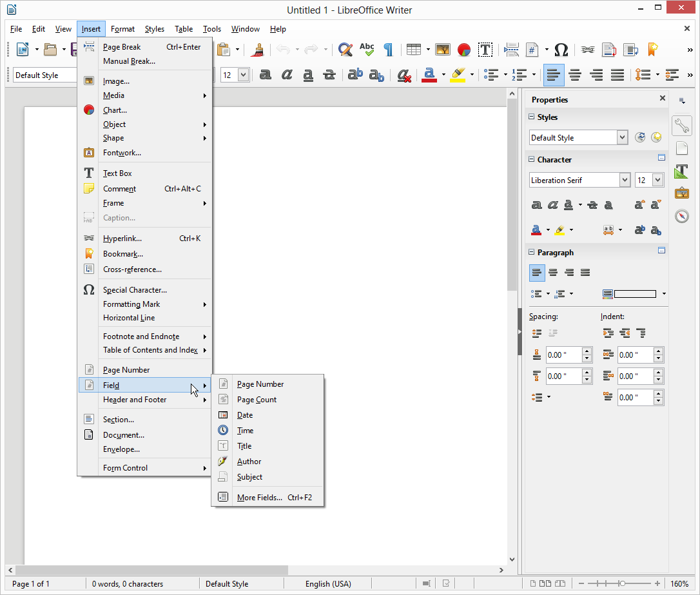The width and height of the screenshot is (700, 595).
Task: Click Text Box entry in Insert menu
Action: pyautogui.click(x=144, y=173)
